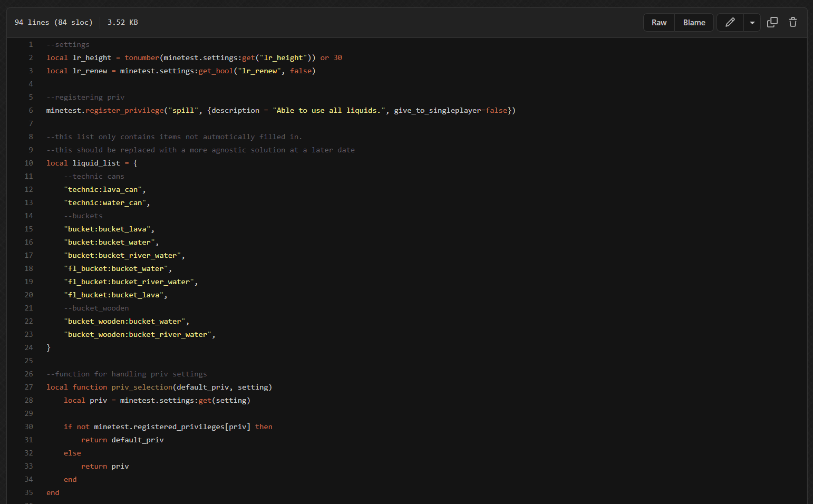The width and height of the screenshot is (813, 504).
Task: Click line number 27 in the gutter
Action: [x=29, y=387]
